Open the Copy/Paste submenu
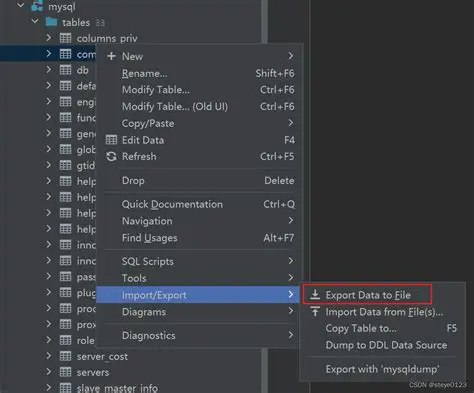Screen dimensions: 474x393 (x=199, y=123)
